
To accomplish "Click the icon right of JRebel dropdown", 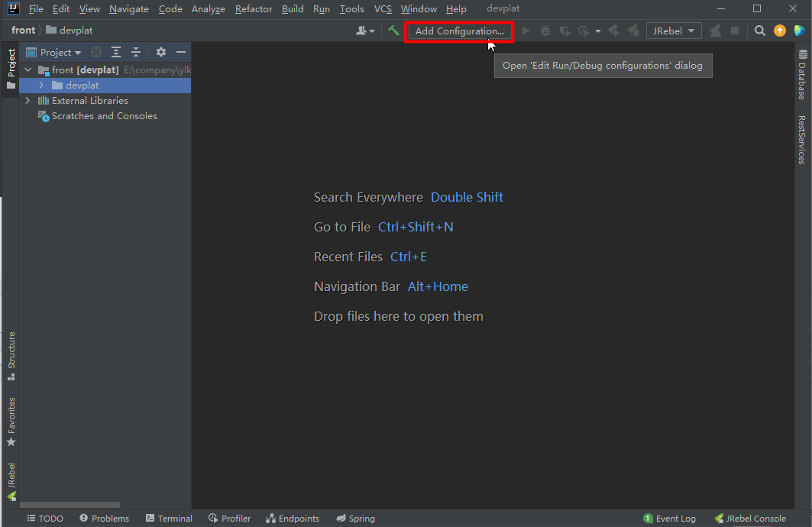I will point(715,31).
